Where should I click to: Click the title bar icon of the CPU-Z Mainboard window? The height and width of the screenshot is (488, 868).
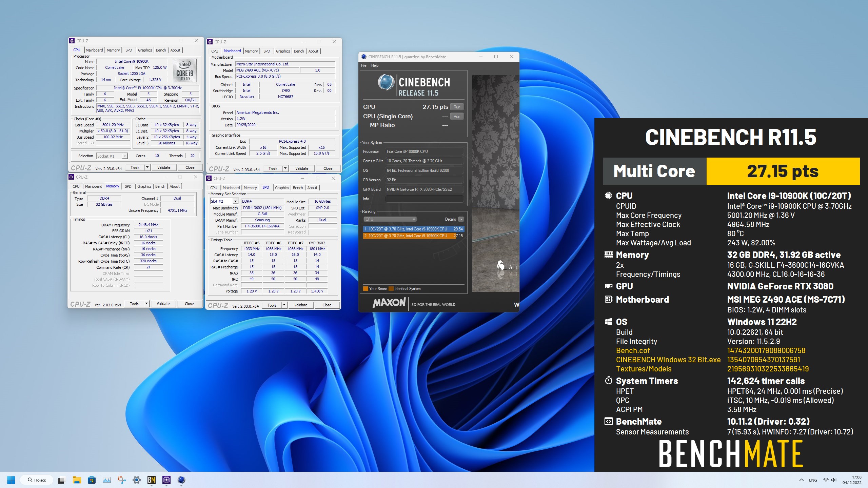210,42
